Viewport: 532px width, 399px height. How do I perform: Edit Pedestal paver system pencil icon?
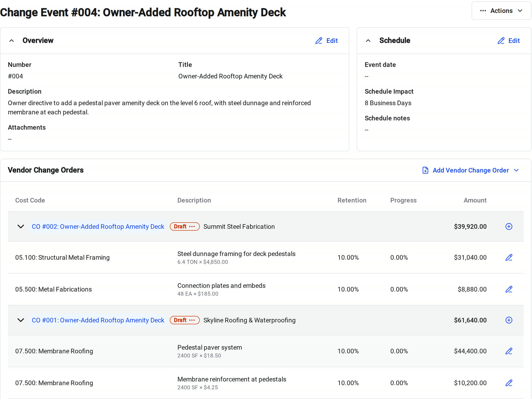tap(509, 351)
